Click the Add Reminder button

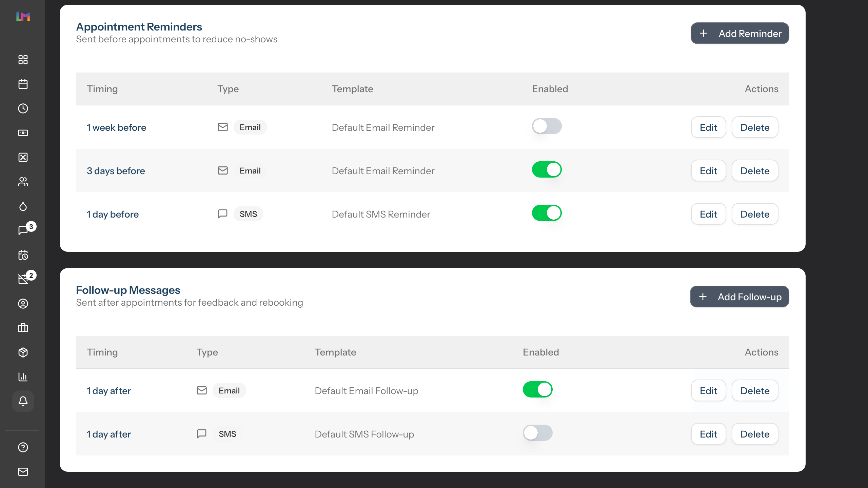740,34
